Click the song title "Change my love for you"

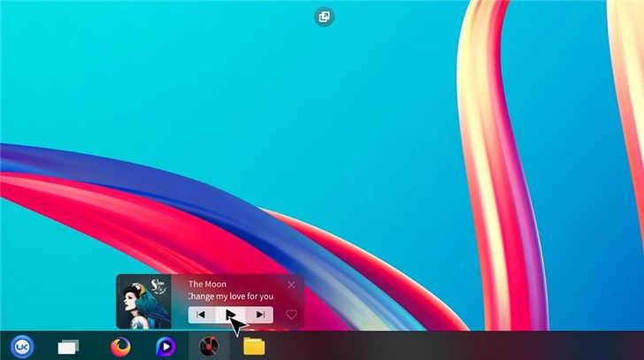click(231, 296)
